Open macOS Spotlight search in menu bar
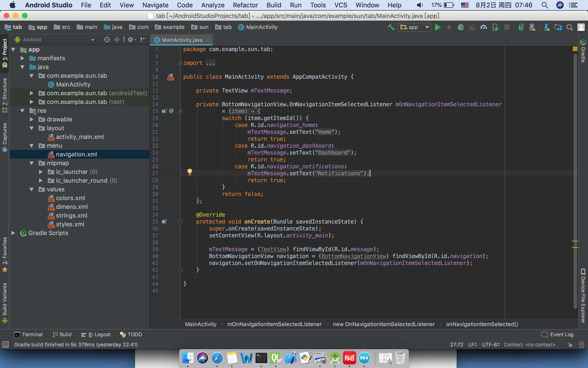Screen dimensions: 588x368 click(545, 5)
